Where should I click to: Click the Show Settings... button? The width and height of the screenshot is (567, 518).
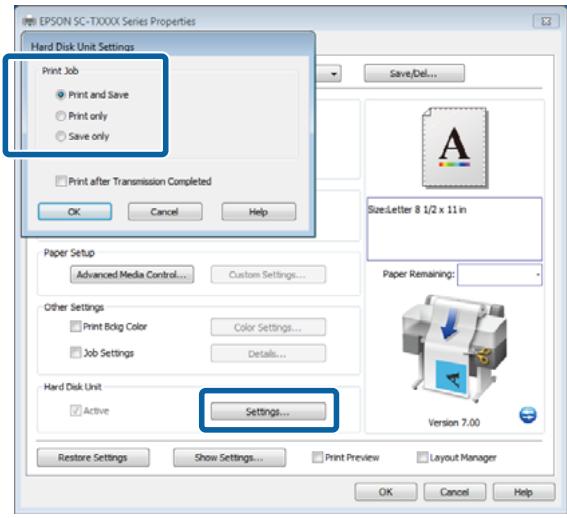tap(229, 458)
